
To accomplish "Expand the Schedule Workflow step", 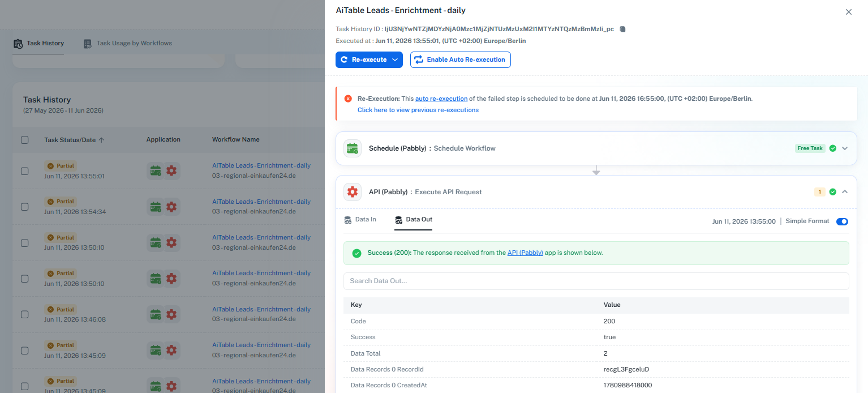I will click(845, 148).
